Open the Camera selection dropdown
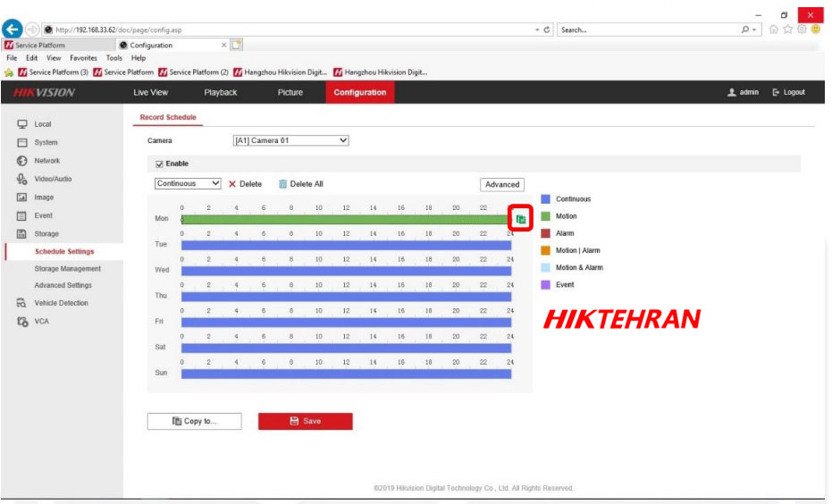 290,140
